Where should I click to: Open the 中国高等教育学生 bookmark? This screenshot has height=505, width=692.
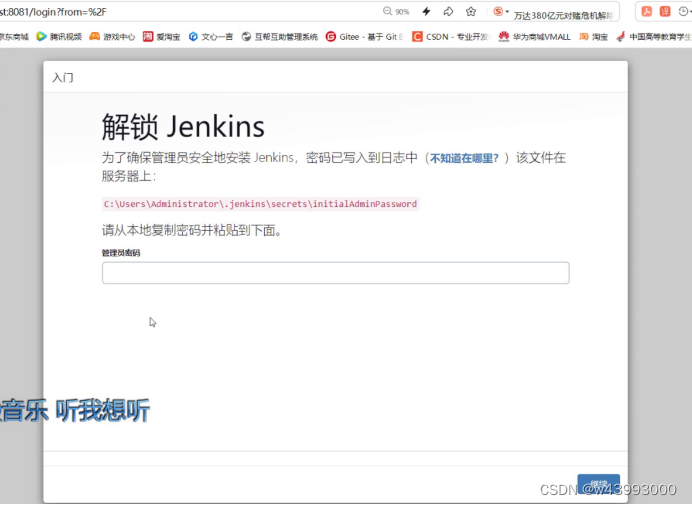click(654, 37)
